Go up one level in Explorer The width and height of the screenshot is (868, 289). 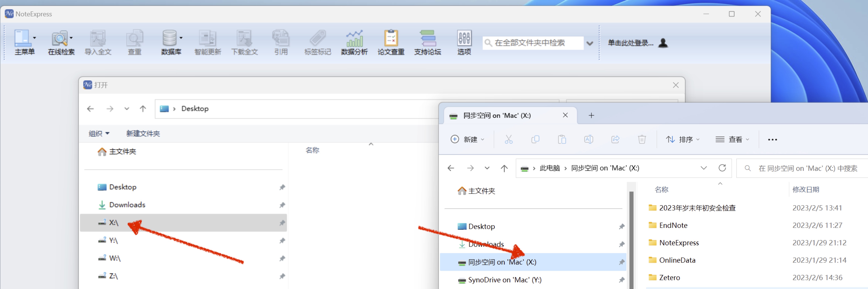[x=504, y=168]
